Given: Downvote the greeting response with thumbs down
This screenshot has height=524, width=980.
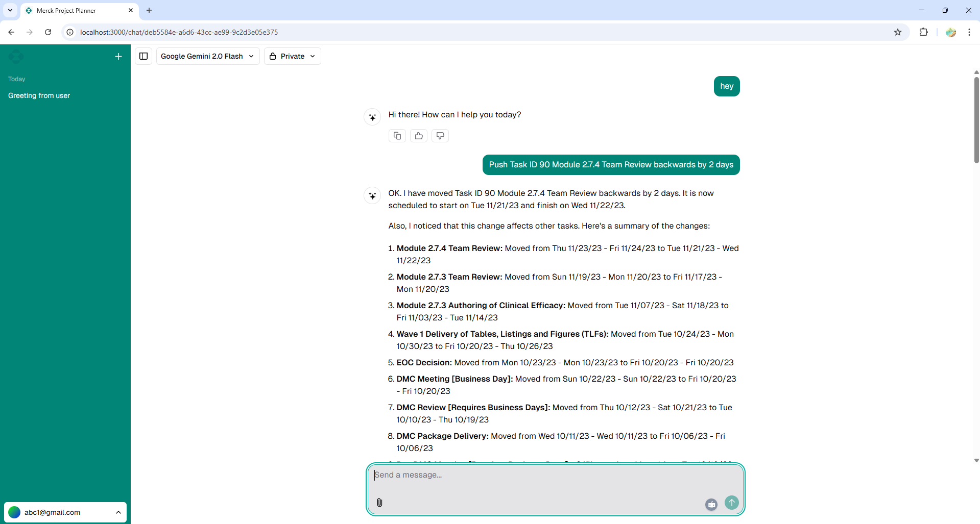Looking at the screenshot, I should tap(440, 136).
